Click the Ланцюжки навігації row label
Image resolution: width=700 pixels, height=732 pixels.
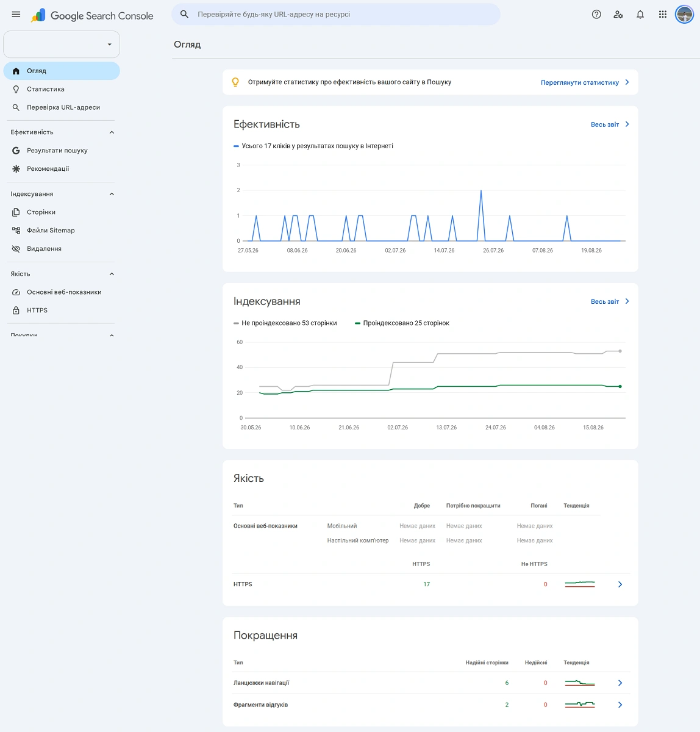(x=261, y=683)
